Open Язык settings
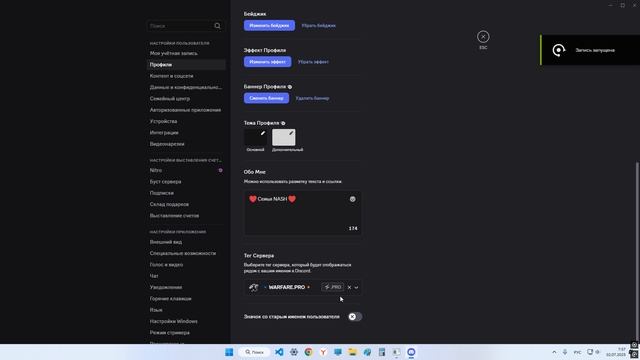640x360 pixels. 186,310
